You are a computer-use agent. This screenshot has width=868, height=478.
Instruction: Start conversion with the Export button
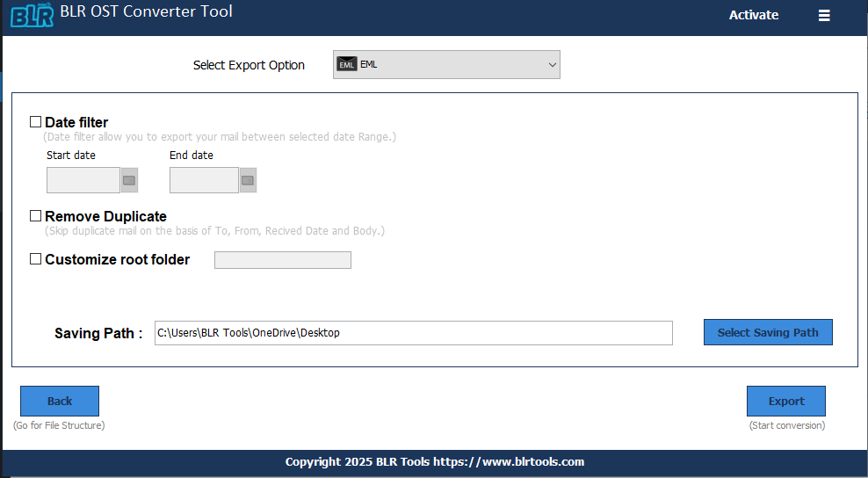click(x=786, y=401)
